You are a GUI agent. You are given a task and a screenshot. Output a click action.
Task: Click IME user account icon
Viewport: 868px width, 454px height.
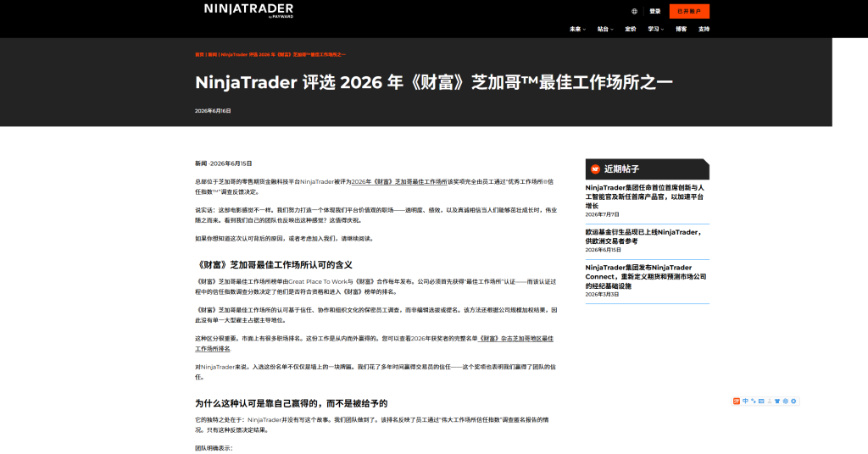[770, 401]
